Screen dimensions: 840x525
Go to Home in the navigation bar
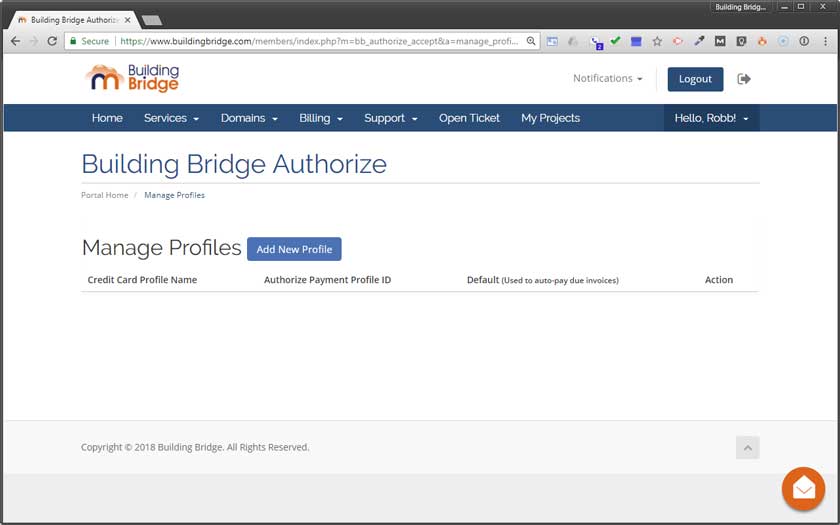pyautogui.click(x=107, y=118)
